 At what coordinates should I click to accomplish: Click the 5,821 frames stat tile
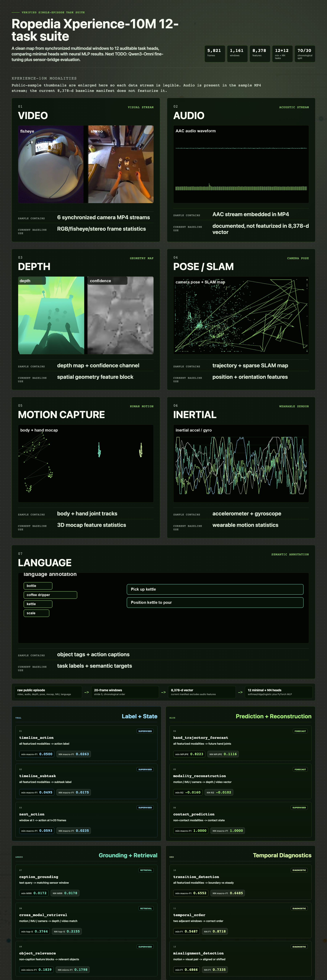(215, 54)
